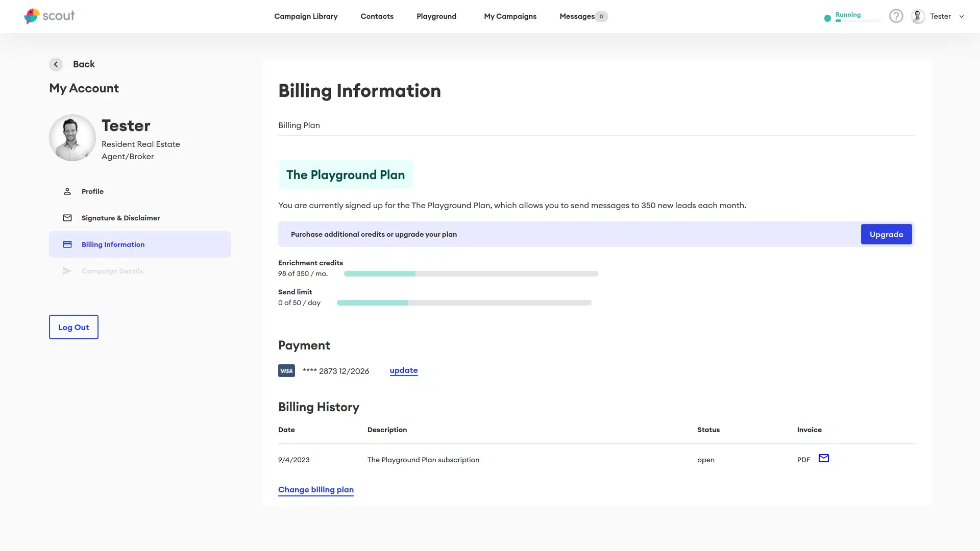Click the Upgrade button for more credits
980x551 pixels.
point(887,234)
